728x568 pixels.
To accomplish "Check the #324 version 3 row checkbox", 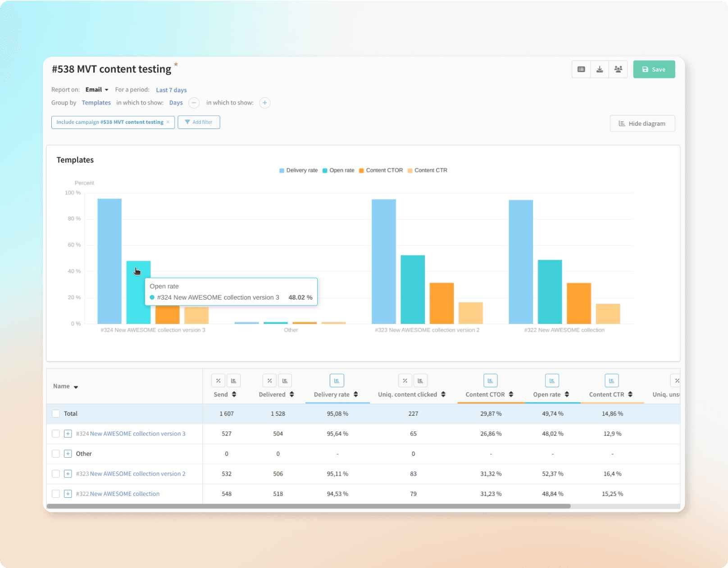I will tap(56, 434).
